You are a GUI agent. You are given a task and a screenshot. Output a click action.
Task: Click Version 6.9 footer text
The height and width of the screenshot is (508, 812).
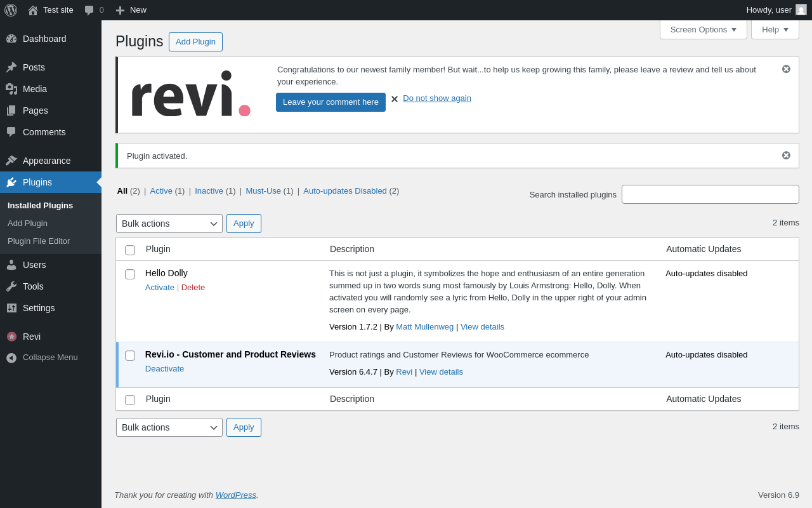click(x=778, y=495)
